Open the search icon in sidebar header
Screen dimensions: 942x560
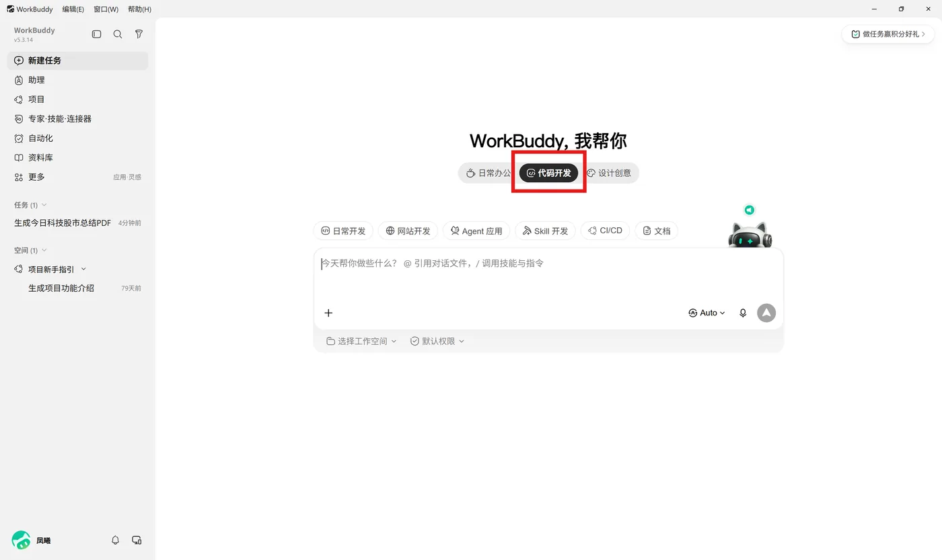click(118, 34)
